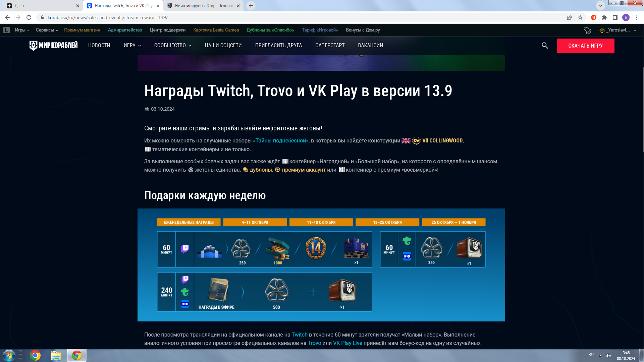644x362 pixels.
Task: Open Тариф «Игровой» link
Action: coord(320,30)
